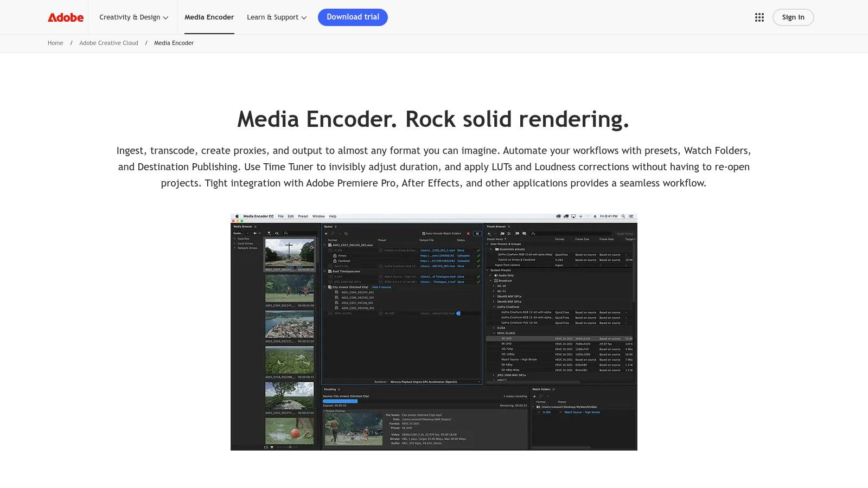
Task: Click the Create New Preset plus icon
Action: (x=489, y=234)
